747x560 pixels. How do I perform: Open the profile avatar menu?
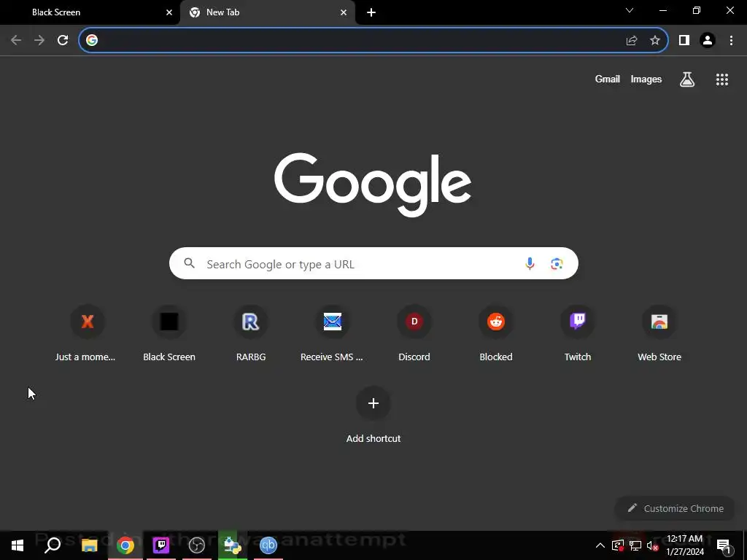click(x=708, y=41)
